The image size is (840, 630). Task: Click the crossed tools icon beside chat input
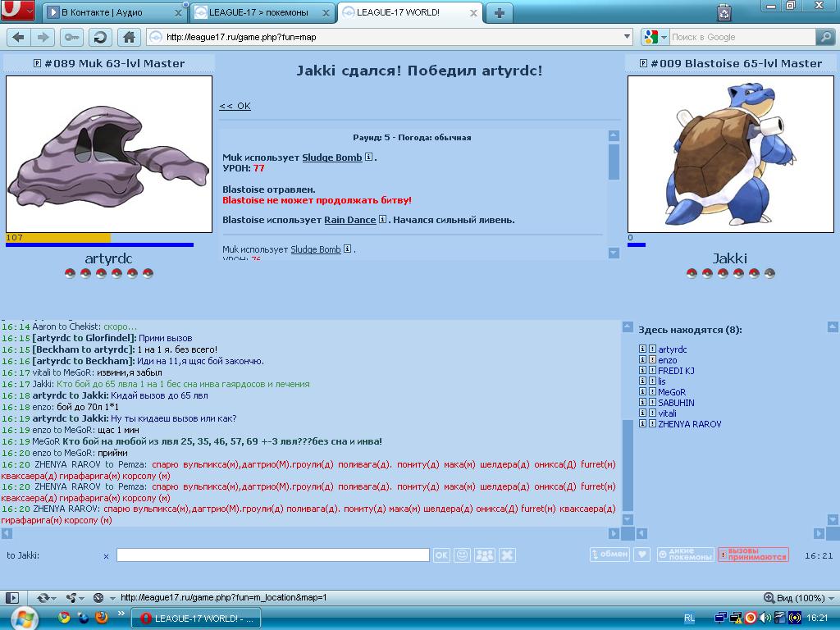(x=507, y=555)
